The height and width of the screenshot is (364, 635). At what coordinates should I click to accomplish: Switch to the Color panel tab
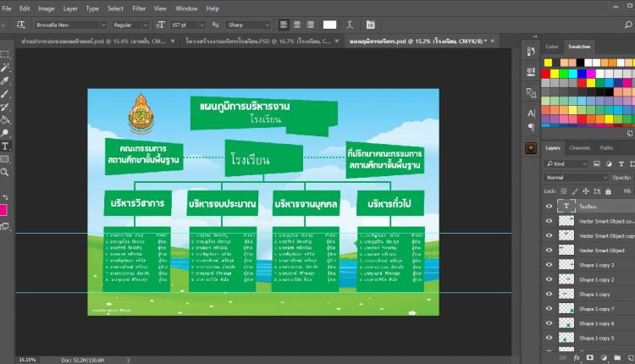[552, 47]
